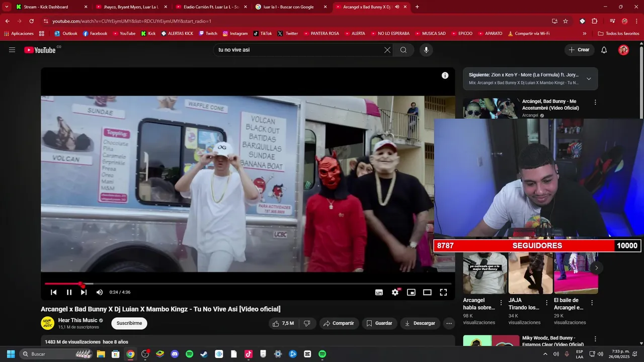Seek on the red video progress bar
The image size is (644, 362).
point(248,284)
